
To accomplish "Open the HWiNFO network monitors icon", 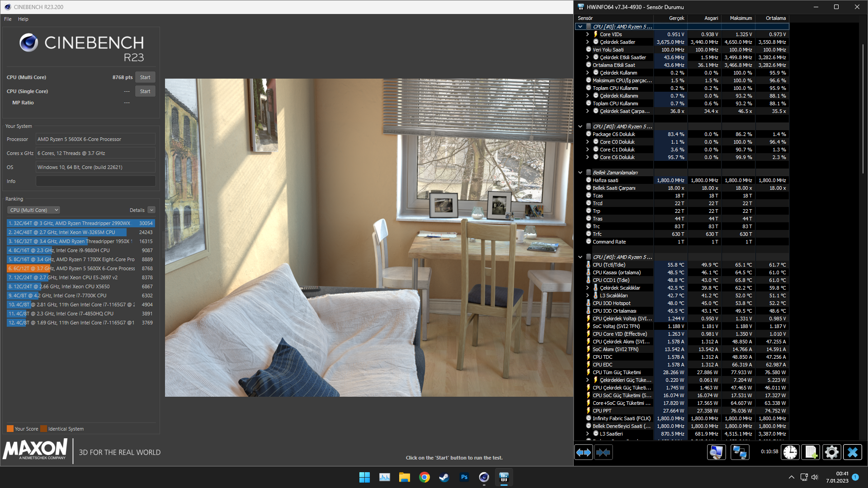I will (x=740, y=452).
